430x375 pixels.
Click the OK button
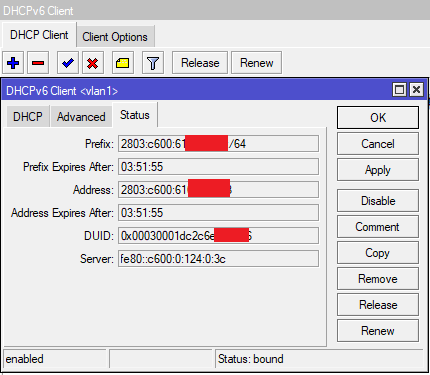(378, 118)
